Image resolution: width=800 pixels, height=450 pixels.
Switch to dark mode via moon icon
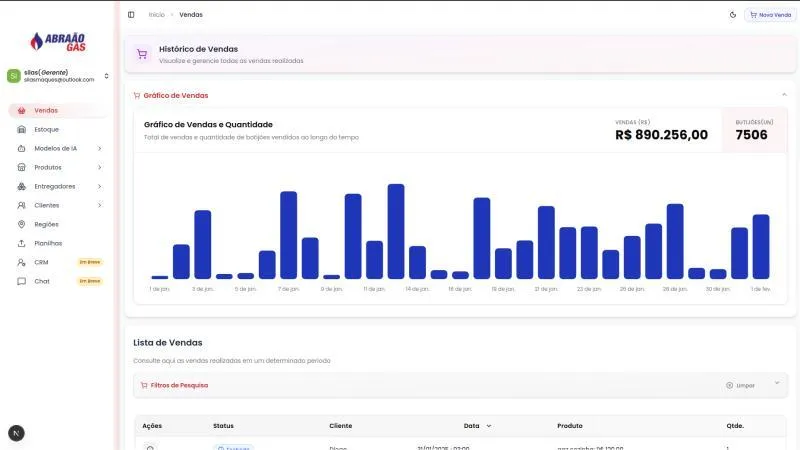coord(733,15)
